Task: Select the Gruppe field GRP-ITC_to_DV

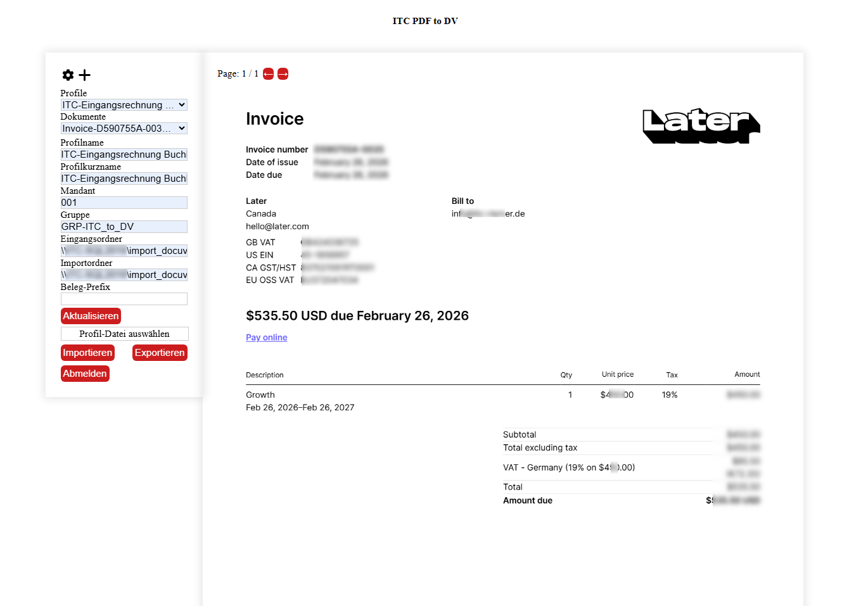Action: [124, 226]
